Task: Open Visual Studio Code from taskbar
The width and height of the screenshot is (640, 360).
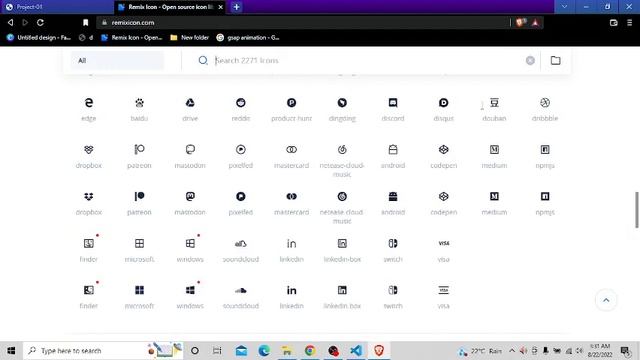Action: click(x=356, y=351)
